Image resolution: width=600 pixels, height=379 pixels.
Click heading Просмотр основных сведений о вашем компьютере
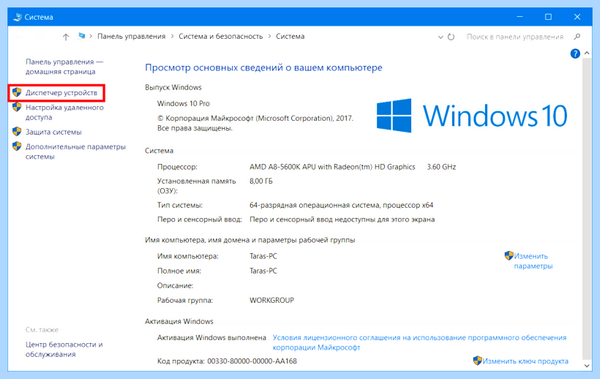[x=264, y=68]
